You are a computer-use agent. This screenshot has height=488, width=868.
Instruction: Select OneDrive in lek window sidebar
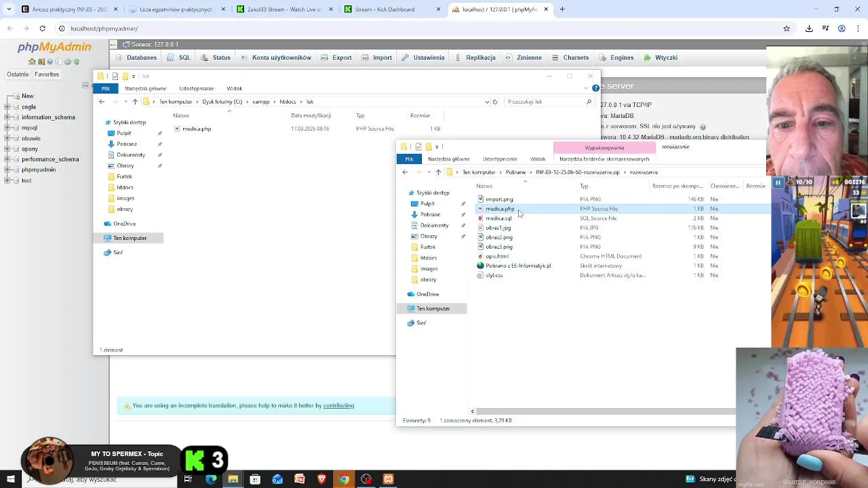[x=124, y=224]
